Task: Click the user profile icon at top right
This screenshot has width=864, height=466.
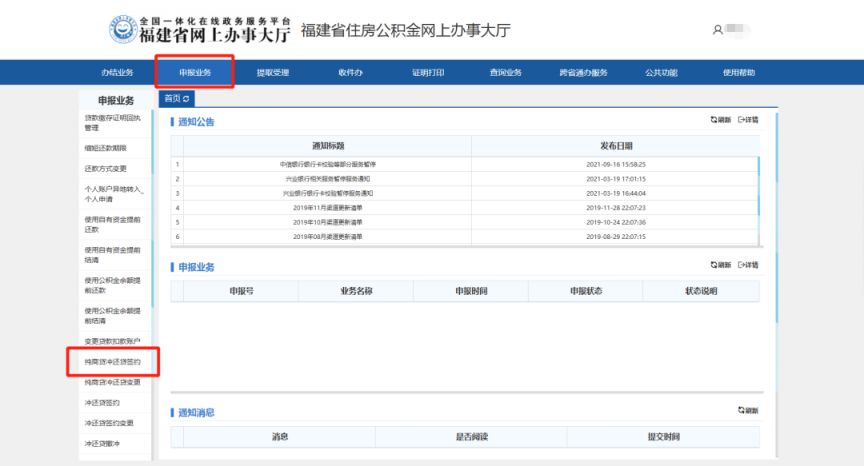Action: [717, 30]
